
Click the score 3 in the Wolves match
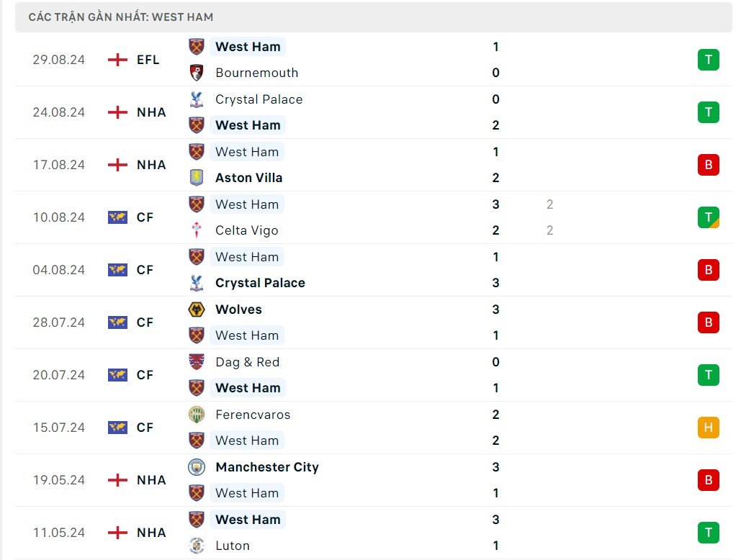(495, 310)
